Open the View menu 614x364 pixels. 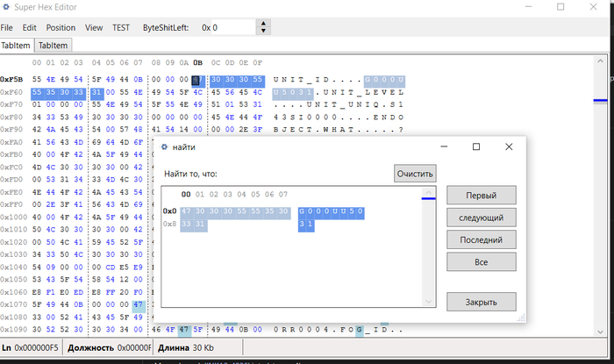[x=94, y=27]
